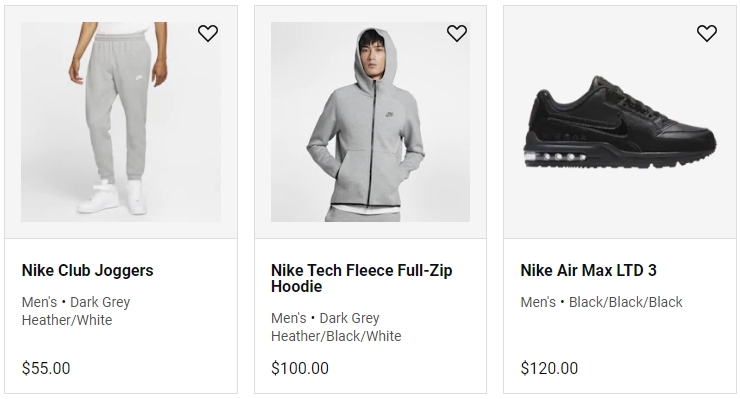Open the black sneaker product photo
This screenshot has width=740, height=399.
click(620, 122)
